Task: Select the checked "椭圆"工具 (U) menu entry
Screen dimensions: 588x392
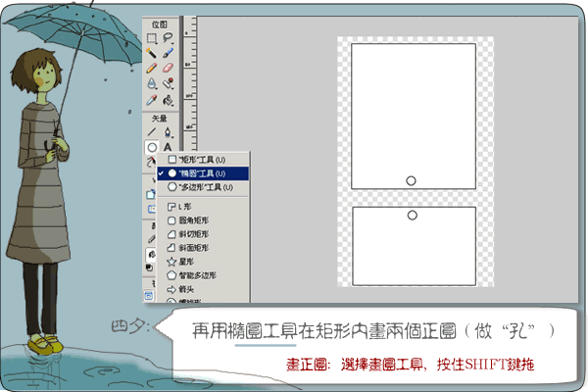Action: click(204, 172)
